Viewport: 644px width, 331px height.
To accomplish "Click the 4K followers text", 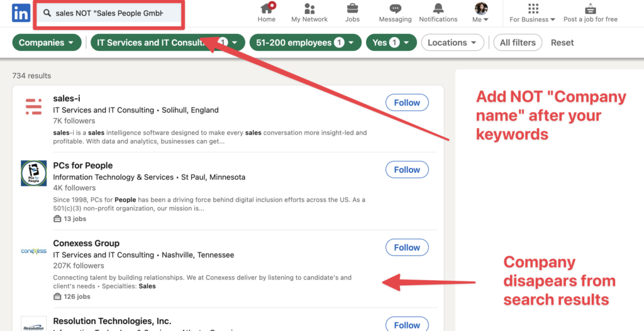I will click(x=74, y=188).
